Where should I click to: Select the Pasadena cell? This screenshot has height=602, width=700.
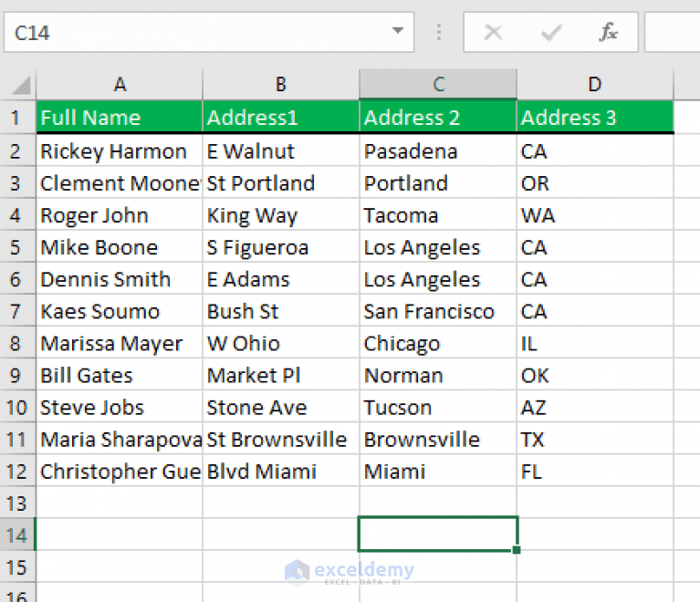coord(438,150)
